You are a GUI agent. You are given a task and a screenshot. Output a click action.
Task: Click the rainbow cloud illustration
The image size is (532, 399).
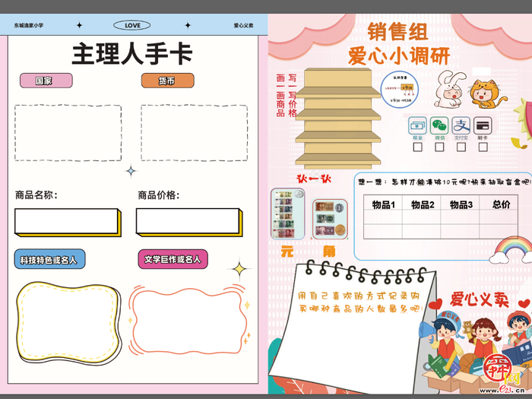pyautogui.click(x=512, y=248)
